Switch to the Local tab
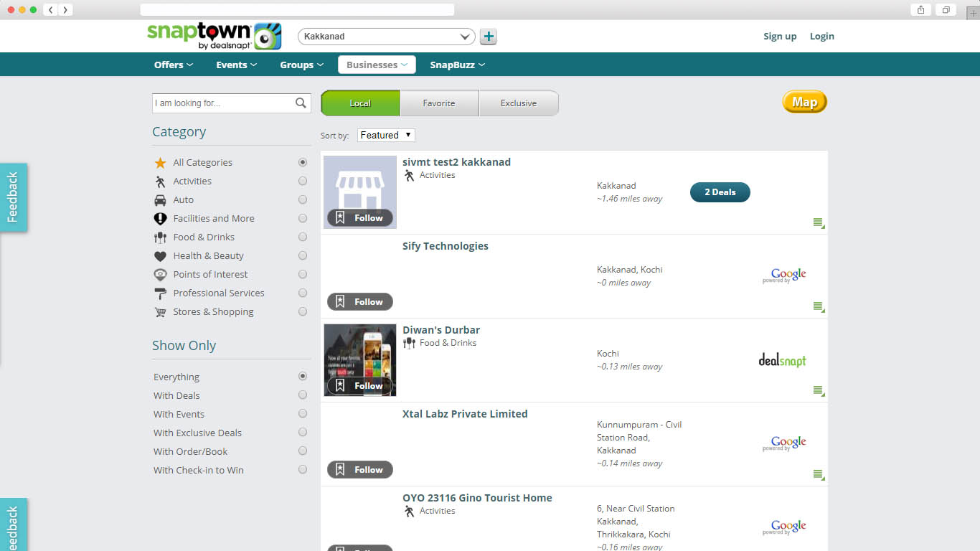980x551 pixels. pyautogui.click(x=360, y=103)
